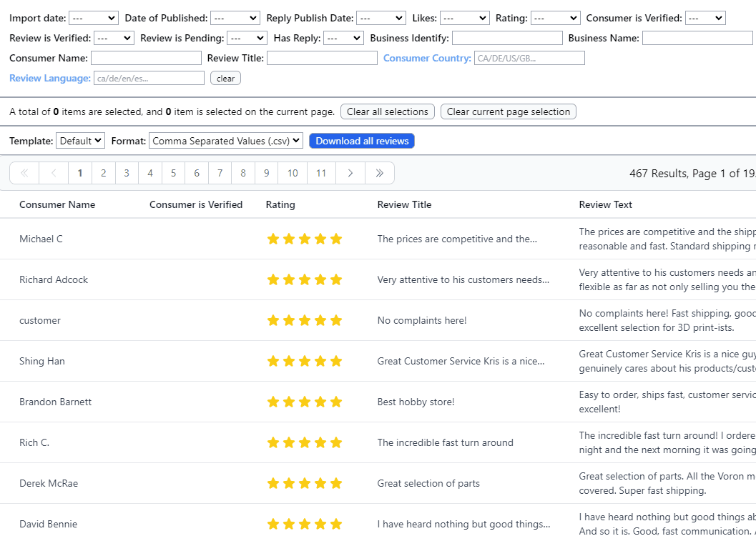This screenshot has width=756, height=536.
Task: Open the Template dropdown
Action: (x=80, y=141)
